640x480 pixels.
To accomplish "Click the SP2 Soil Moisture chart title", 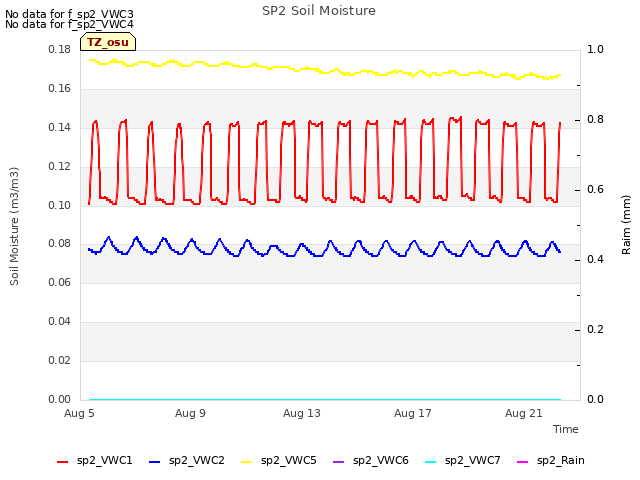I will pyautogui.click(x=319, y=11).
